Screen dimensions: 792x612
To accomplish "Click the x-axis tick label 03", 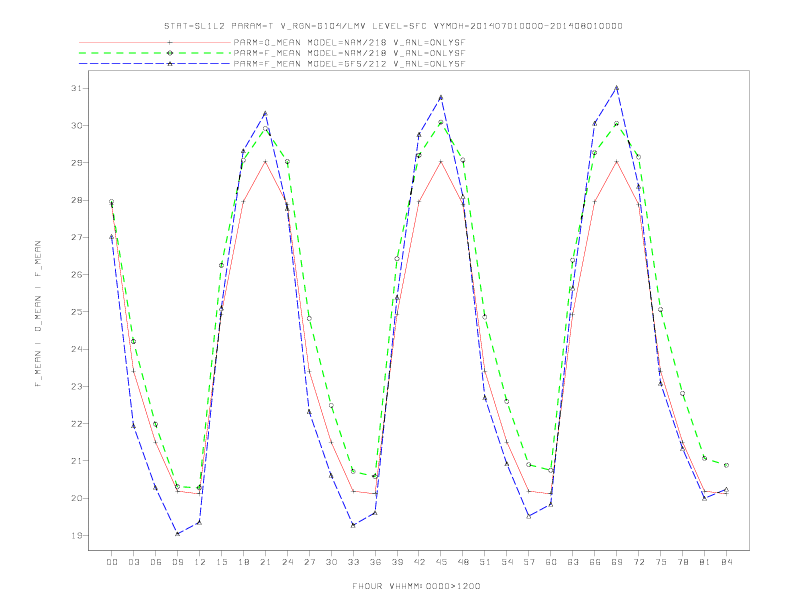I will point(133,562).
